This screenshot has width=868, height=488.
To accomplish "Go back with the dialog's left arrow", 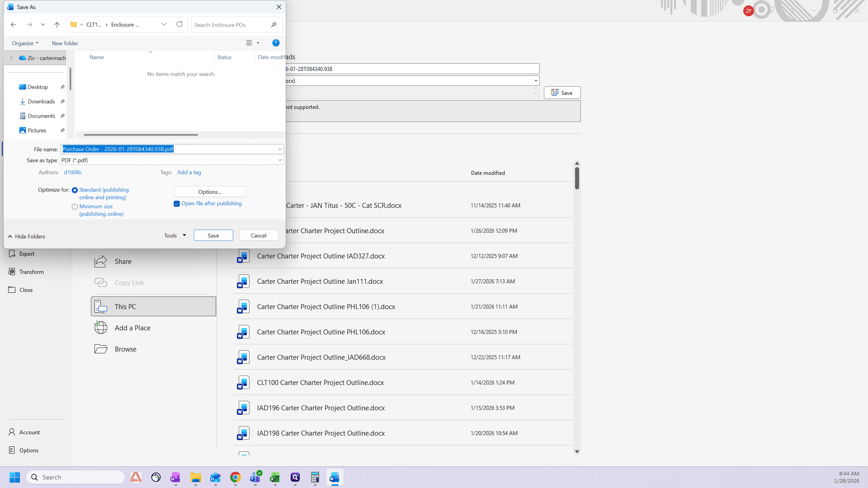I will (x=14, y=25).
